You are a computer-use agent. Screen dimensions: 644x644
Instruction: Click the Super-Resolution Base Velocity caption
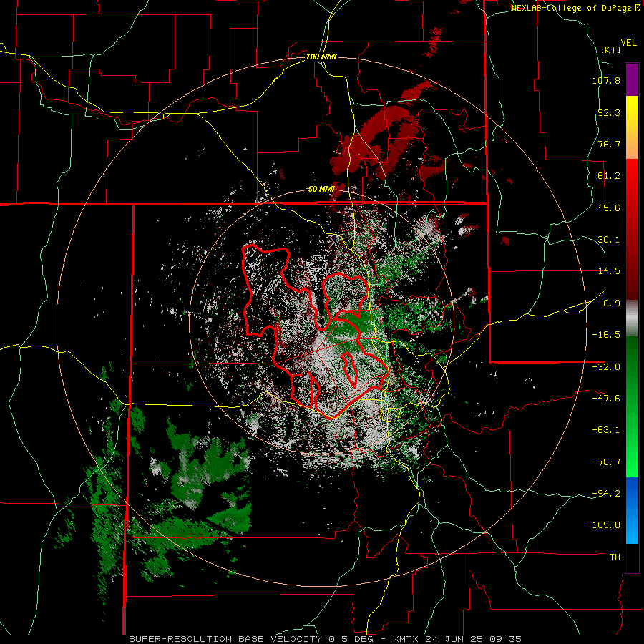pyautogui.click(x=326, y=639)
